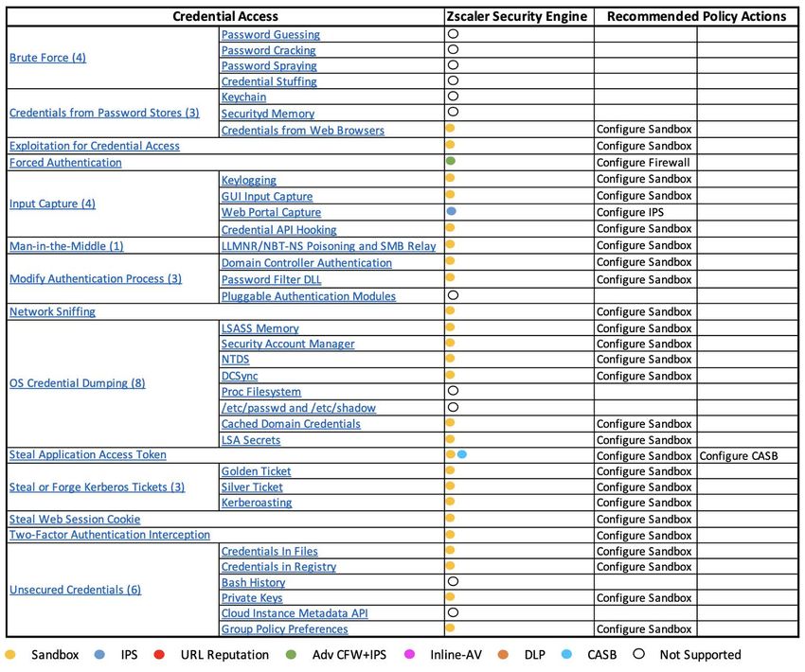
Task: Open the Kerberoasting link
Action: (257, 503)
